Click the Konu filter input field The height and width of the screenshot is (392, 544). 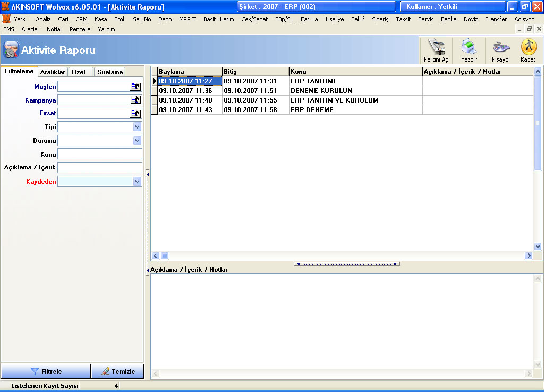100,154
